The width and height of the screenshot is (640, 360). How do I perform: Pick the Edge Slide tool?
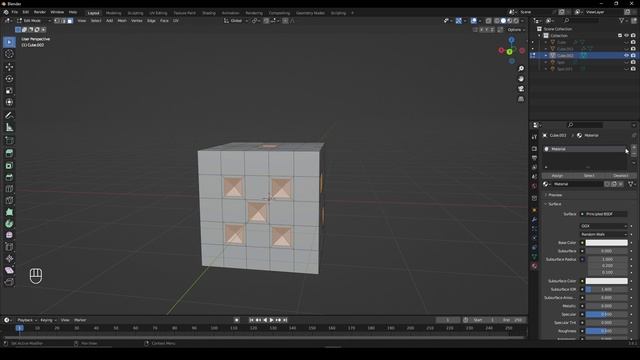9,247
